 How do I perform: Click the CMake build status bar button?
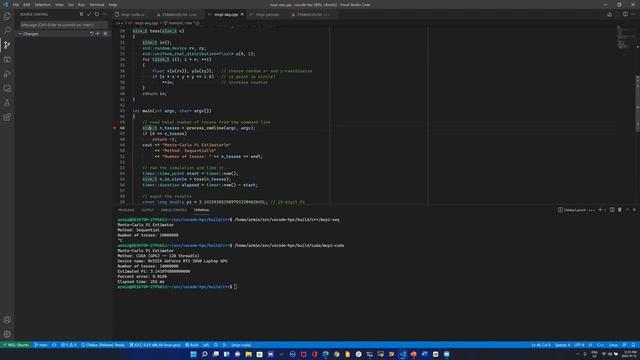pyautogui.click(x=192, y=345)
